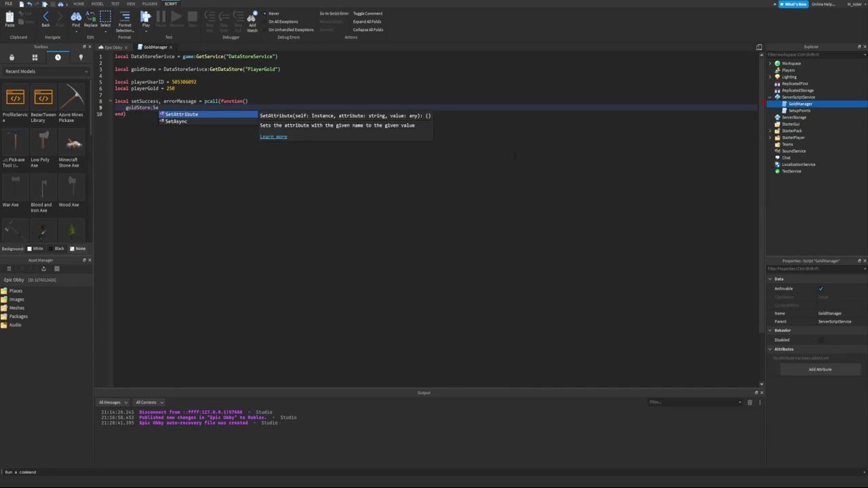The image size is (868, 488).
Task: Click the Add Attribute button
Action: point(820,369)
